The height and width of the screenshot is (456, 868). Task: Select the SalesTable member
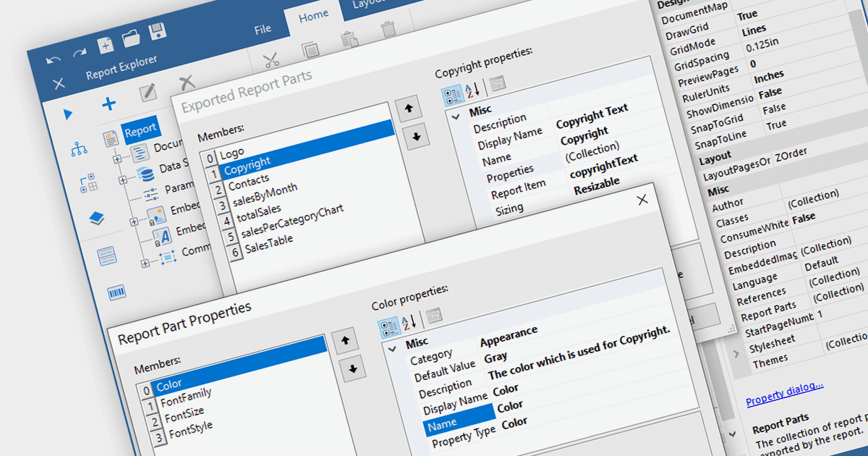(268, 244)
